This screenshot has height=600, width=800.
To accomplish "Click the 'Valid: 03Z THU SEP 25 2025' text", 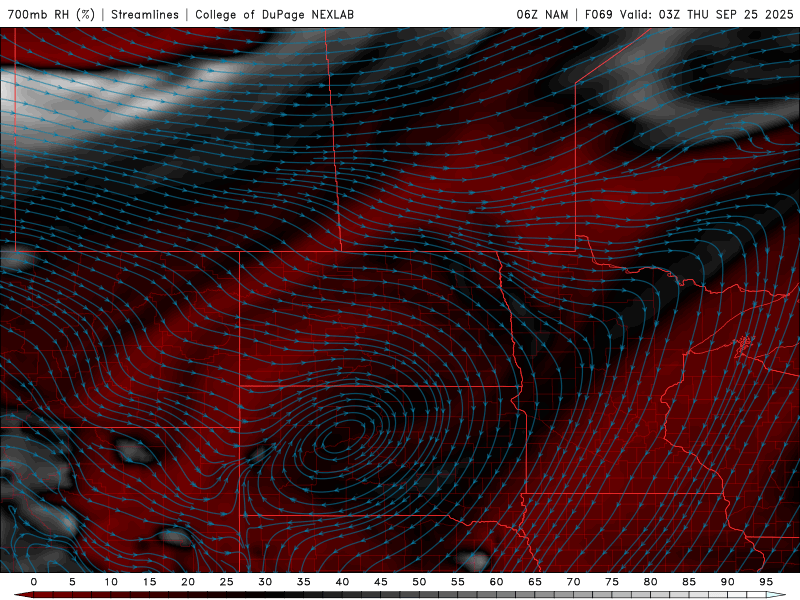I will coord(707,14).
